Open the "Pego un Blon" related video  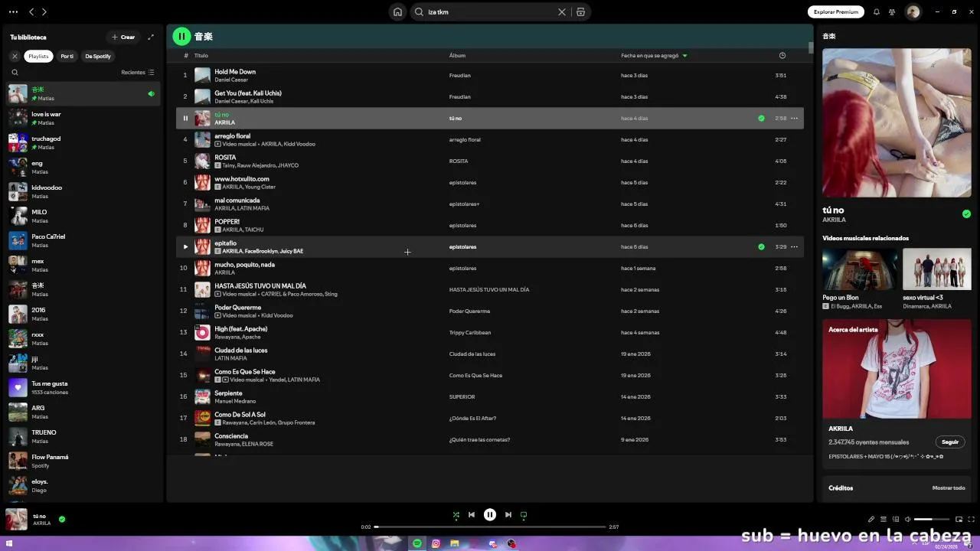click(860, 278)
